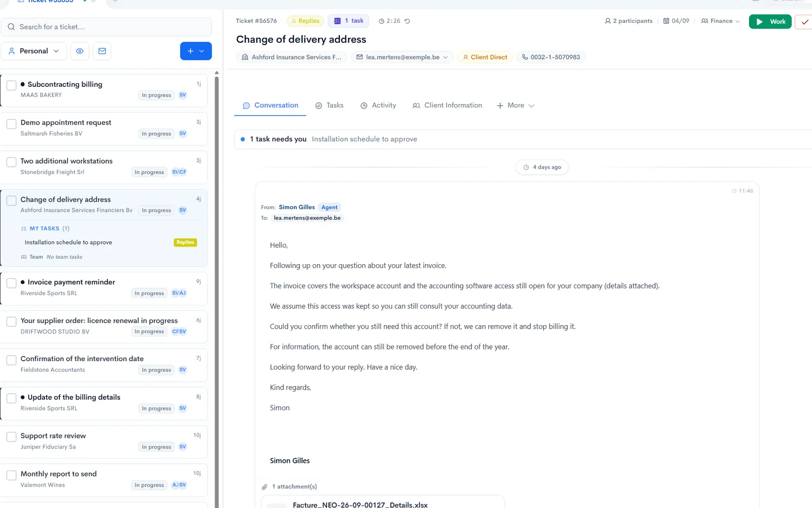Image resolution: width=812 pixels, height=508 pixels.
Task: Click the 4 days ago date separator
Action: tap(542, 167)
